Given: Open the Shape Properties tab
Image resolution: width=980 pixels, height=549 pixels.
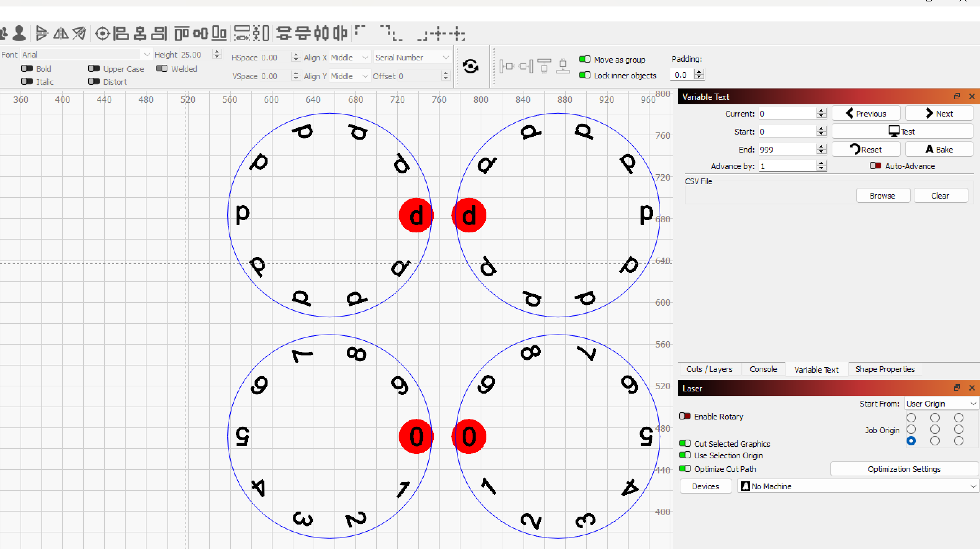Looking at the screenshot, I should click(885, 369).
